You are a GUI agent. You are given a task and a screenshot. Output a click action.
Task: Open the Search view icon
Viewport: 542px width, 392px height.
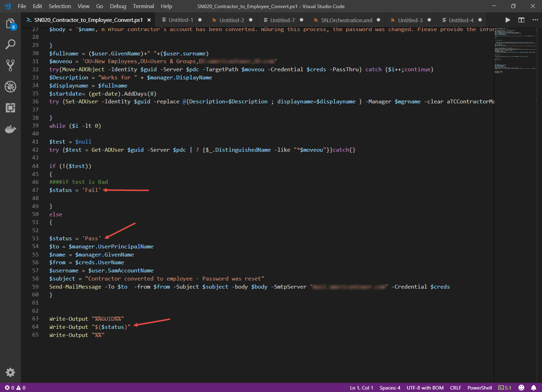click(x=10, y=44)
